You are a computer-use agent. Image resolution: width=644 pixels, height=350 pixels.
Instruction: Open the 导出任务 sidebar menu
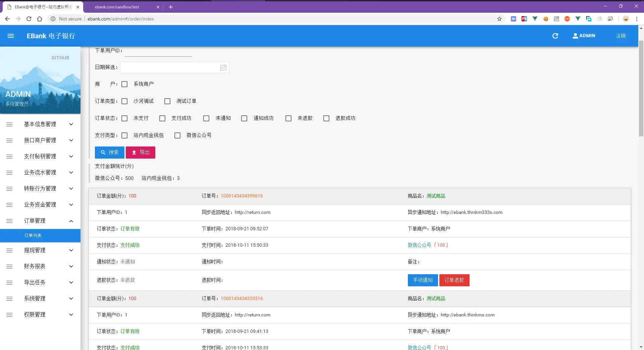tap(40, 283)
